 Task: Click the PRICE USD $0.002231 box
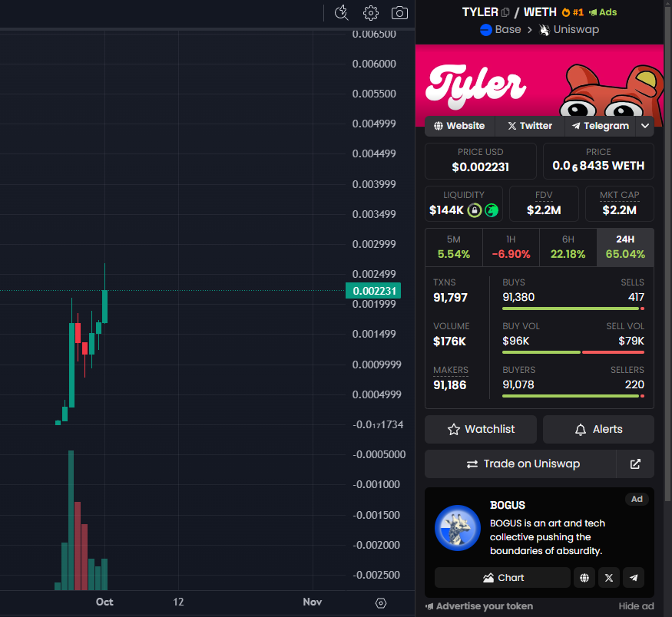(481, 161)
